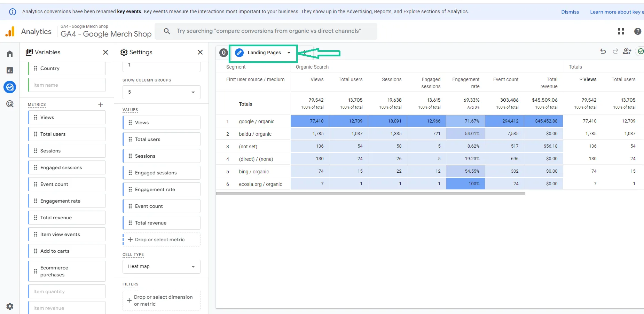Open the help question mark icon
This screenshot has height=314, width=644.
pos(638,31)
